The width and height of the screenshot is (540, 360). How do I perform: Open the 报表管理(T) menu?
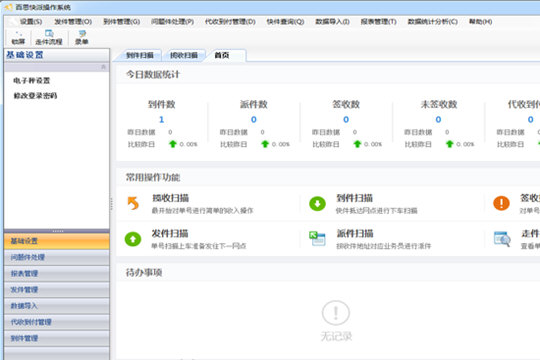pyautogui.click(x=378, y=22)
